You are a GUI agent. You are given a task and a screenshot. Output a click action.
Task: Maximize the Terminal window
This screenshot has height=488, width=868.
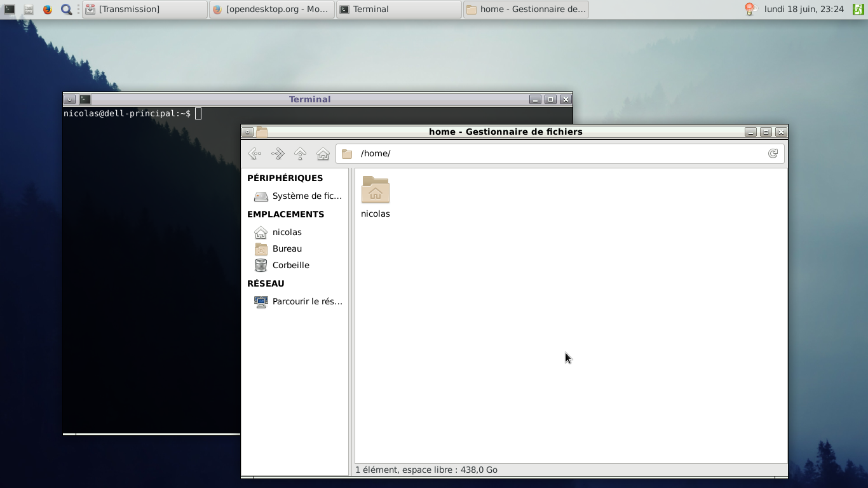(550, 99)
